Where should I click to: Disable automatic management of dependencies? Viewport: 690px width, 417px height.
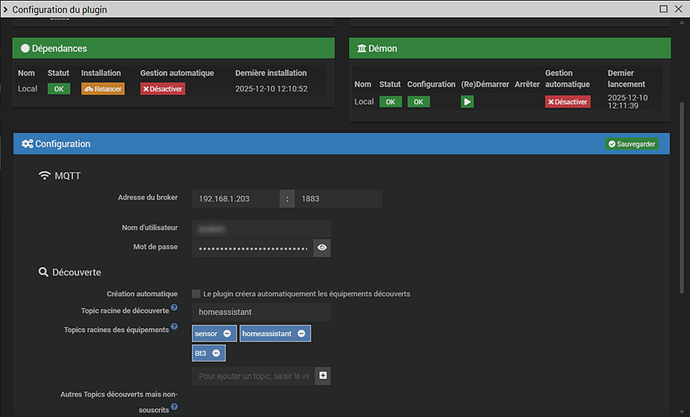[162, 89]
